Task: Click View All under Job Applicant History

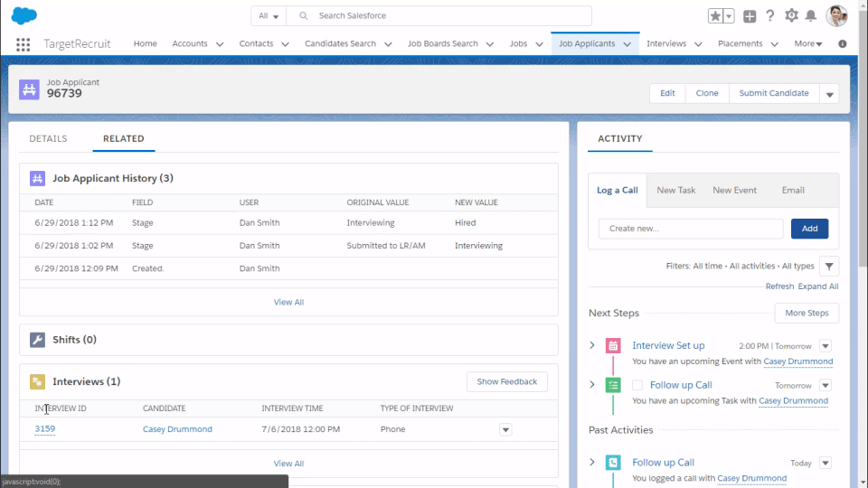Action: point(288,302)
